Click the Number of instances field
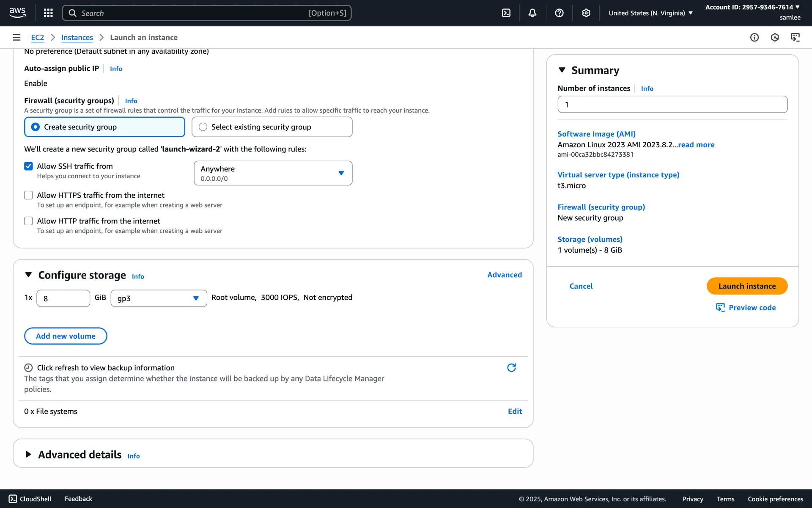The image size is (812, 508). (x=672, y=105)
